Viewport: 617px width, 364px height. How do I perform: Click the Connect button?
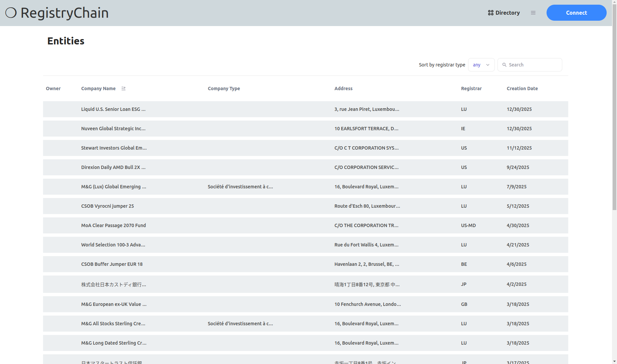576,13
